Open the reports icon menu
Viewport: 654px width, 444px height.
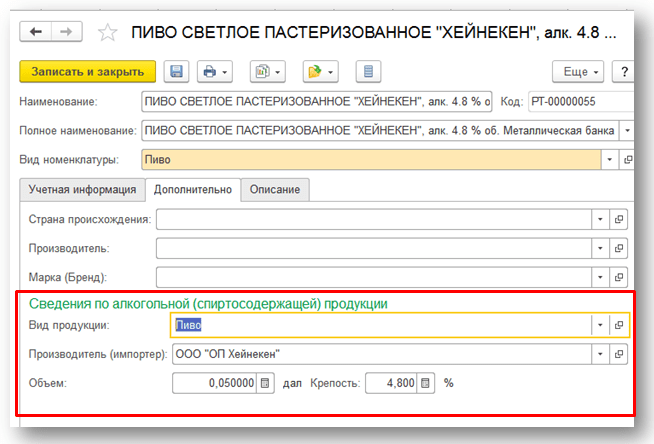point(268,72)
